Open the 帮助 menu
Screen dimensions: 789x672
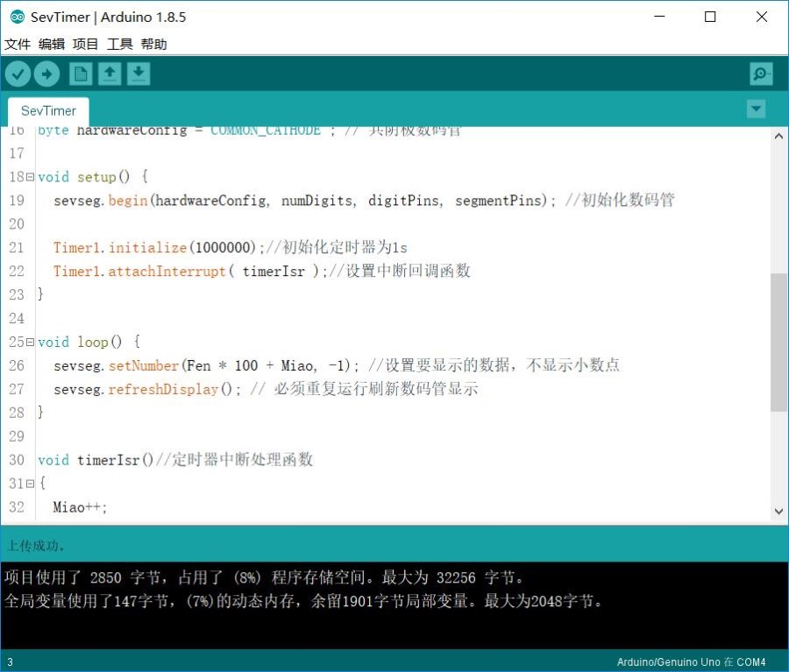click(x=153, y=44)
